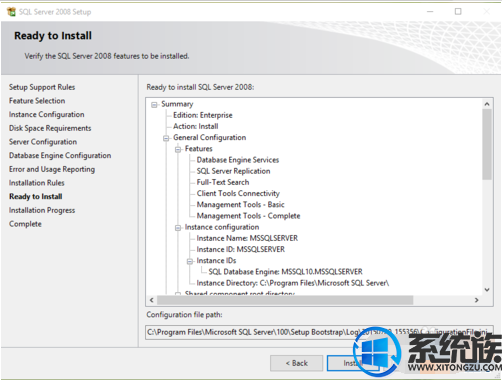The image size is (502, 380).
Task: Select Management Tools - Complete row
Action: click(248, 216)
